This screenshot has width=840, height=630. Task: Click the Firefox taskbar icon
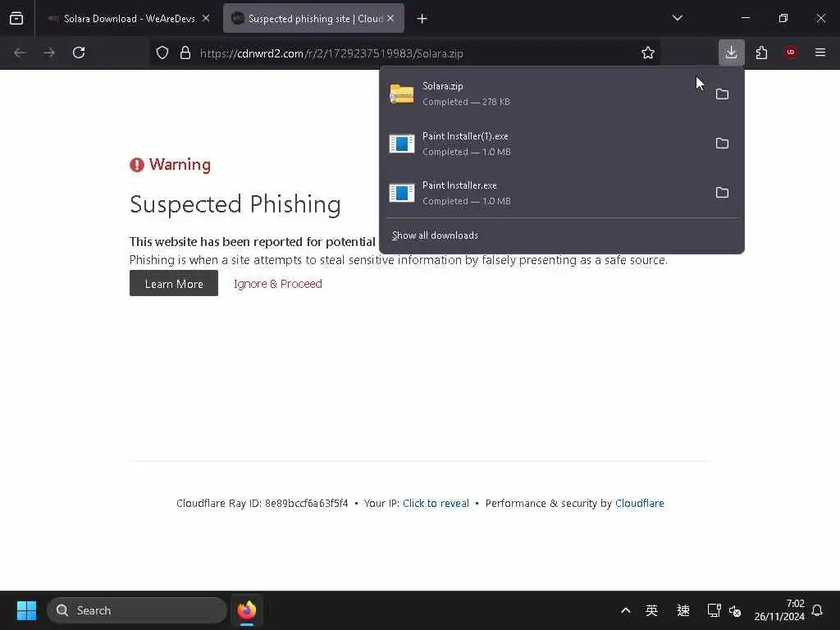[246, 610]
